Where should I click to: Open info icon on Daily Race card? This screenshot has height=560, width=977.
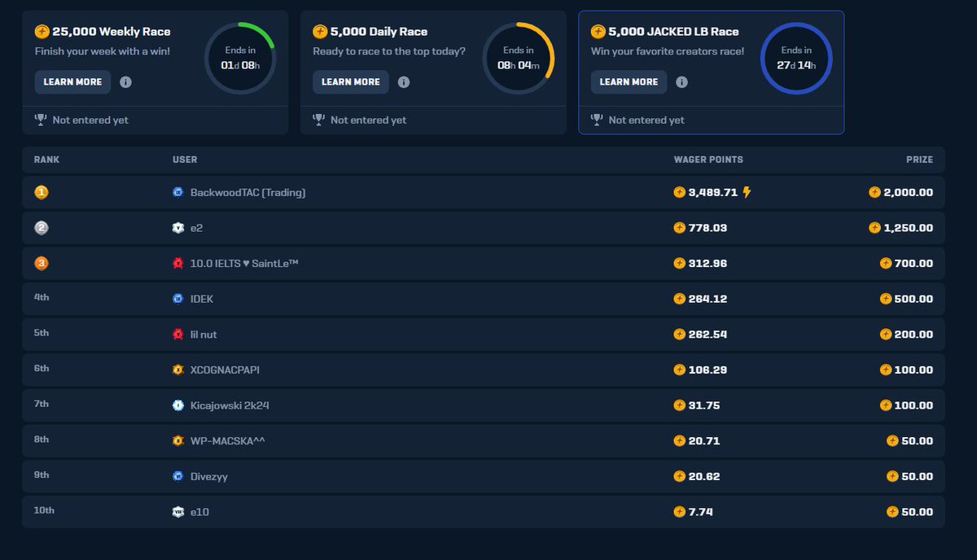(x=404, y=82)
